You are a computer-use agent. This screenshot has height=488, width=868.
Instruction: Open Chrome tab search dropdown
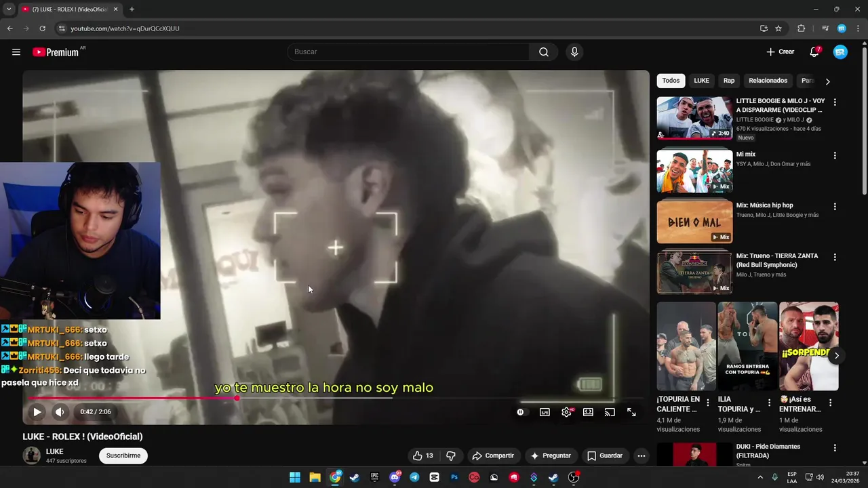click(x=9, y=9)
